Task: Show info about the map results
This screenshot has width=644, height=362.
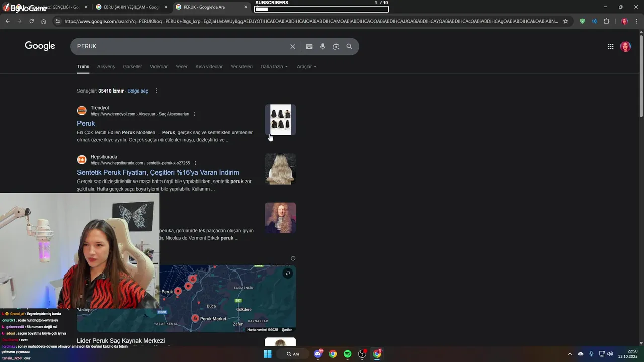Action: pos(293,258)
